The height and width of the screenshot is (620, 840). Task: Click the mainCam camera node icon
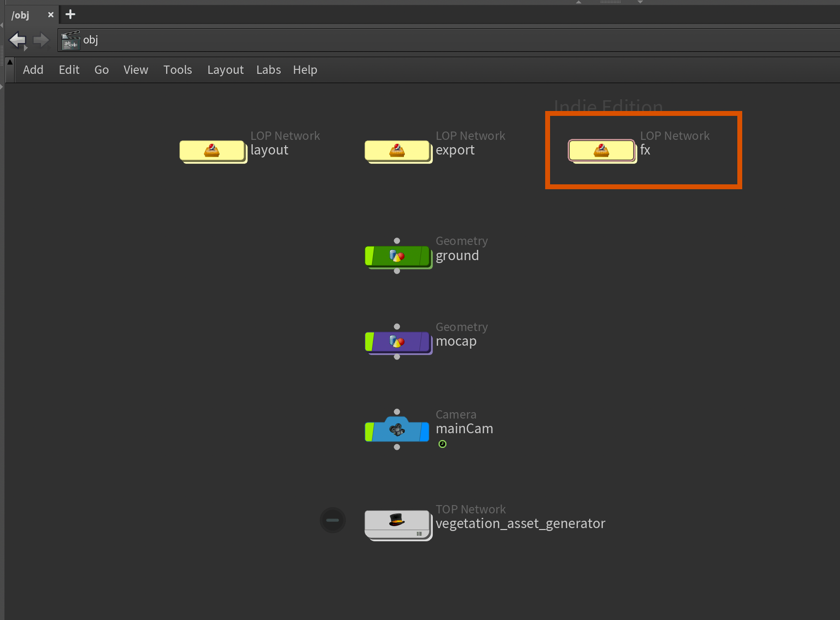[x=397, y=430]
